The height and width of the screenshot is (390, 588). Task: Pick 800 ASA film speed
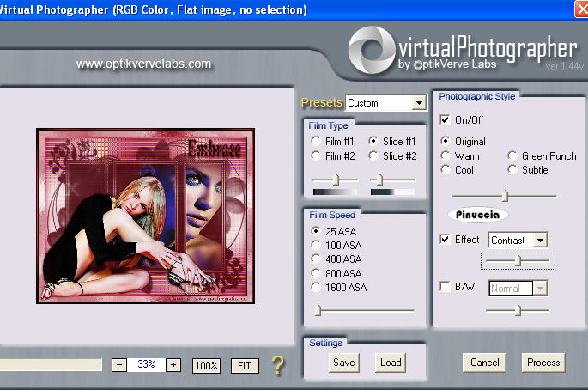tap(316, 273)
